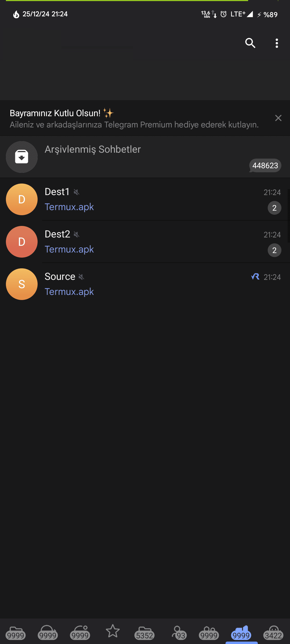Tap Termux.apk preview in the Dest1 chat

tap(69, 207)
